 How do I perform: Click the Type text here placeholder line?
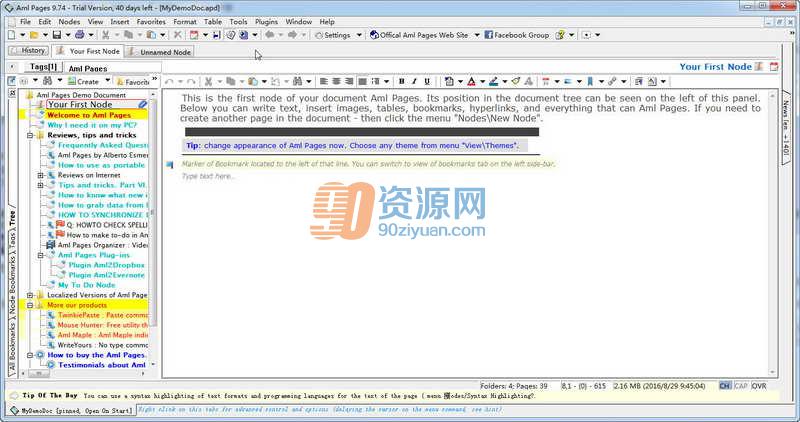click(x=209, y=177)
